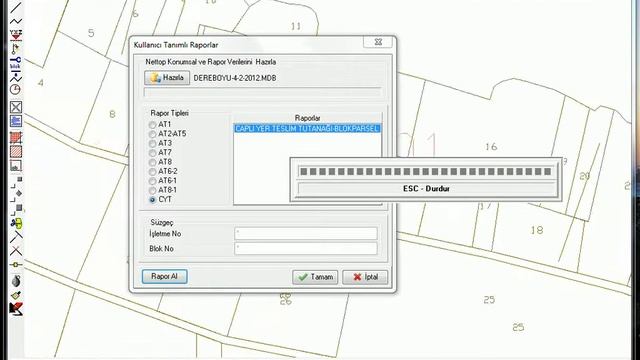Click the scissors with yellow parcel icon
640x360 pixels.
[16, 223]
